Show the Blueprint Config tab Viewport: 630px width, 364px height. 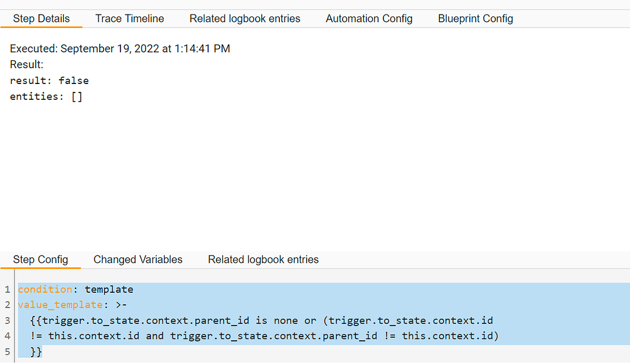(475, 18)
